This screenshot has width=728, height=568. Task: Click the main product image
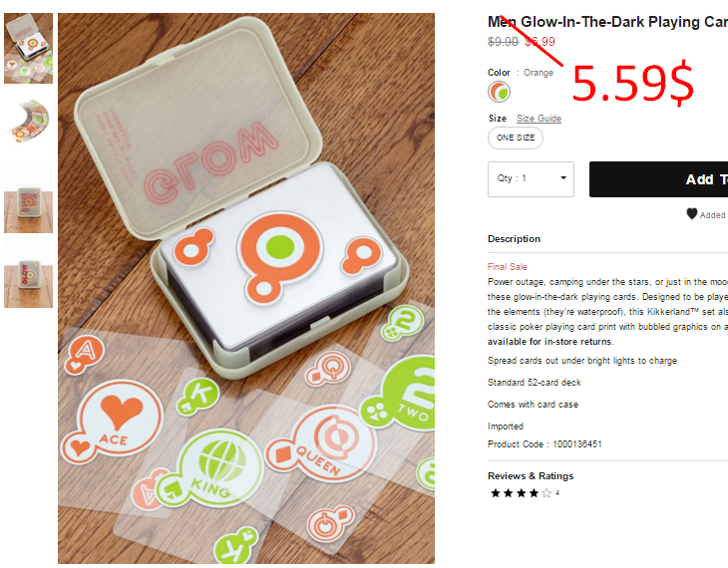pos(246,288)
